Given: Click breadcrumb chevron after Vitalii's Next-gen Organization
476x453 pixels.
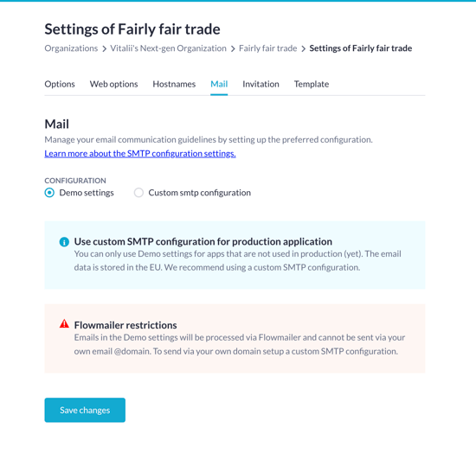Looking at the screenshot, I should tap(233, 48).
